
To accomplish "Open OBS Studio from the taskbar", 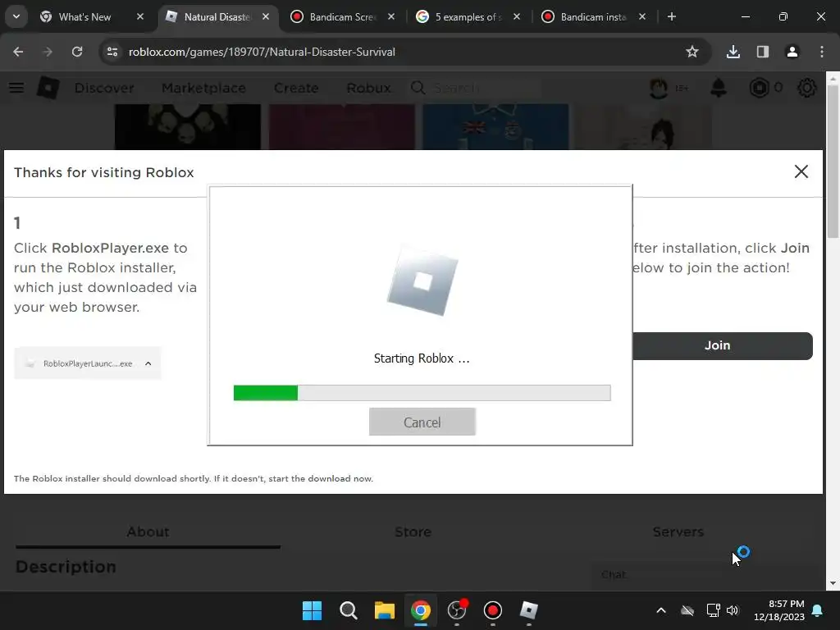I will click(456, 610).
